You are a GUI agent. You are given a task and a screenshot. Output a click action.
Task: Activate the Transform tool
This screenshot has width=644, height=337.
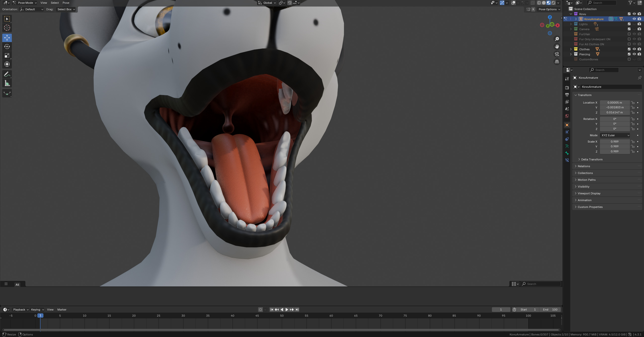(7, 64)
